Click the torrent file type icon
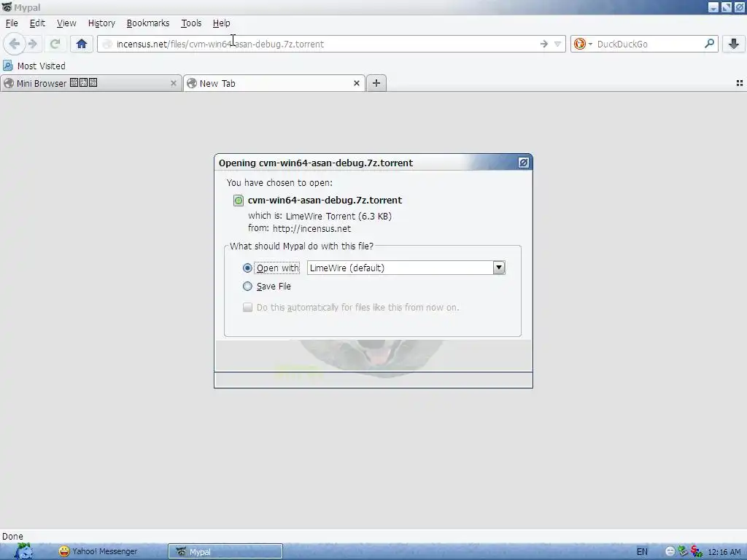 (239, 201)
